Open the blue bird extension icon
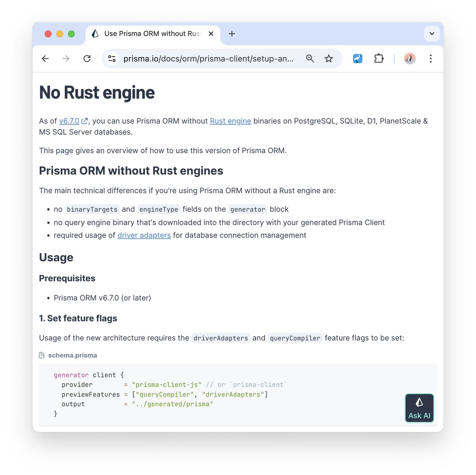This screenshot has width=476, height=475. (357, 59)
